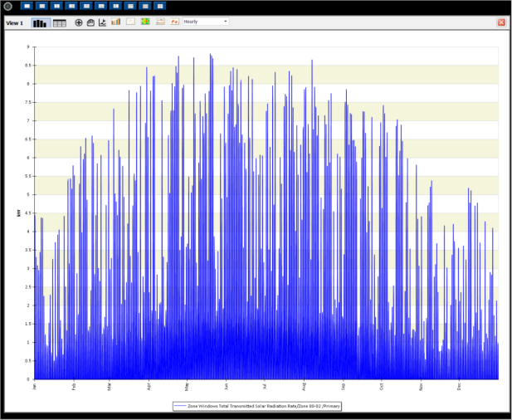512x420 pixels.
Task: Activate the zoom crosshair tool
Action: pos(79,22)
